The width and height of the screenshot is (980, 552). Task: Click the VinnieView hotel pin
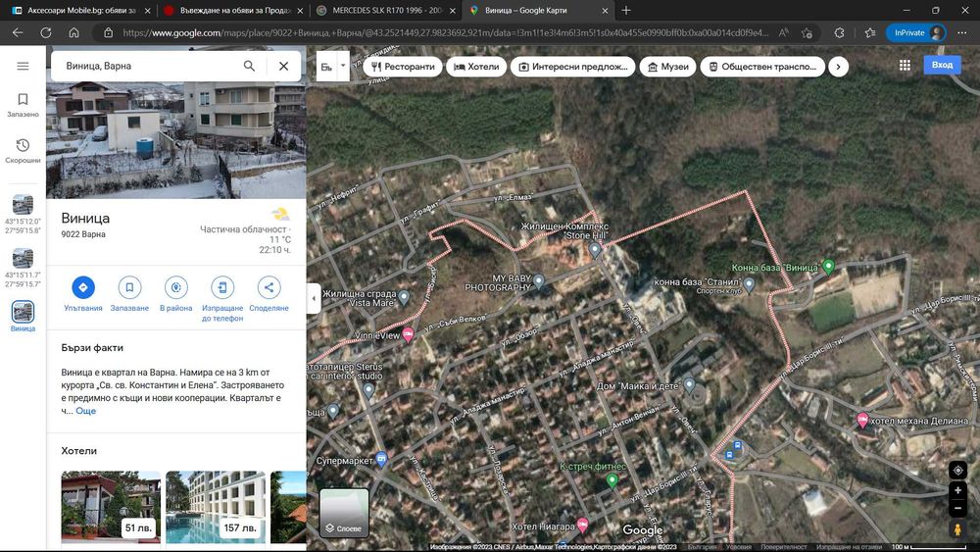click(408, 334)
